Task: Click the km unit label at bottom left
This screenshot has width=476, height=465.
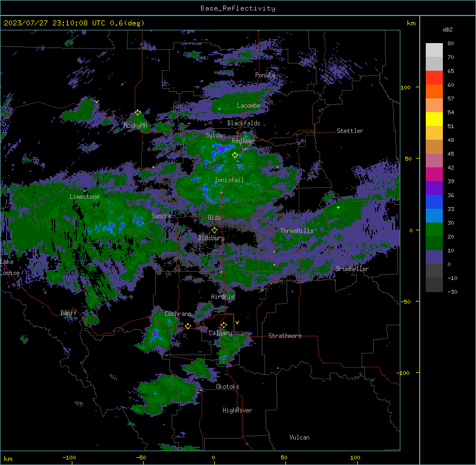Action: 8,458
